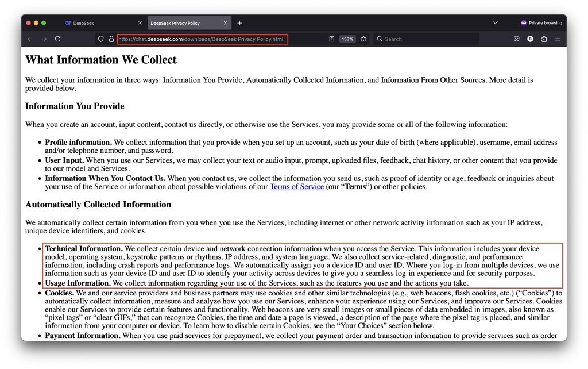Open the Pocket save icon

516,39
